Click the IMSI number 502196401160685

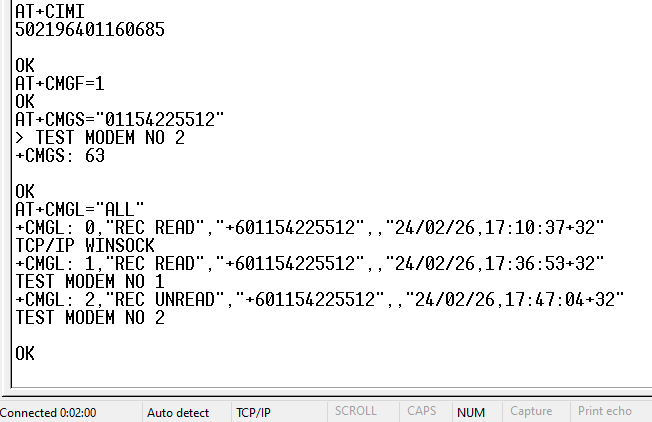pos(90,29)
